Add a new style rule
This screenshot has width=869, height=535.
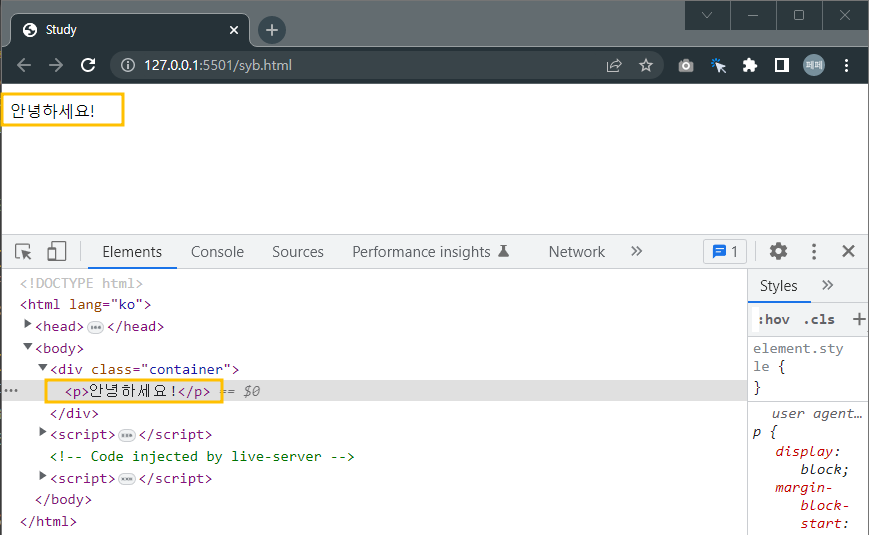pos(858,319)
